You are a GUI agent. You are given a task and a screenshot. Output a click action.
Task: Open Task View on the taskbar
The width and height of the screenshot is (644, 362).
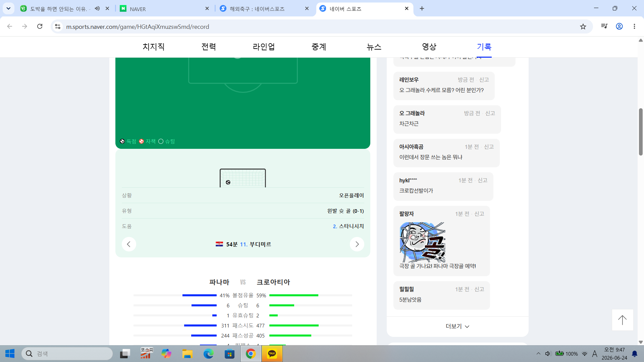tap(125, 354)
